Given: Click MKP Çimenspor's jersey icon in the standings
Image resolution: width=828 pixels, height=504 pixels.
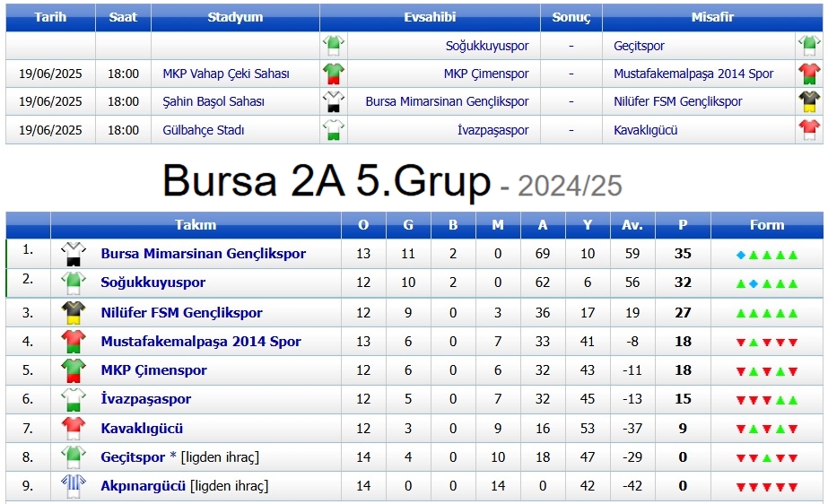Looking at the screenshot, I should [73, 370].
